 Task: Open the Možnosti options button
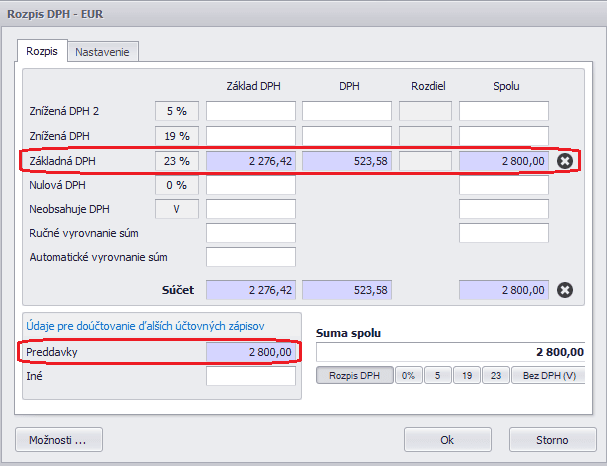[x=59, y=440]
